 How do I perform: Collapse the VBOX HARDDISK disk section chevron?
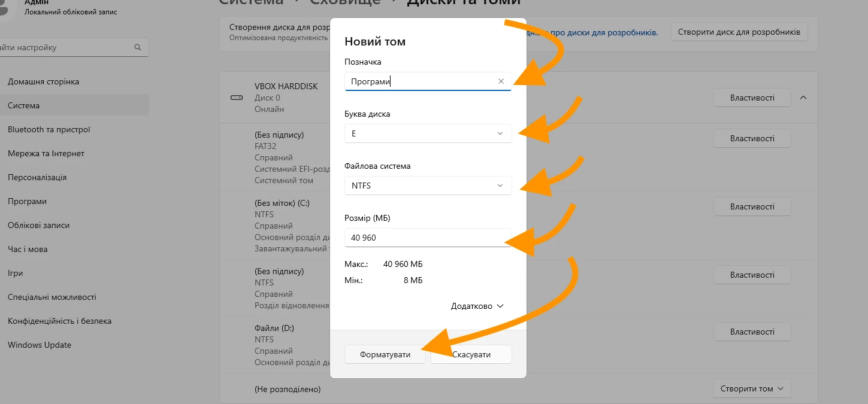(804, 98)
